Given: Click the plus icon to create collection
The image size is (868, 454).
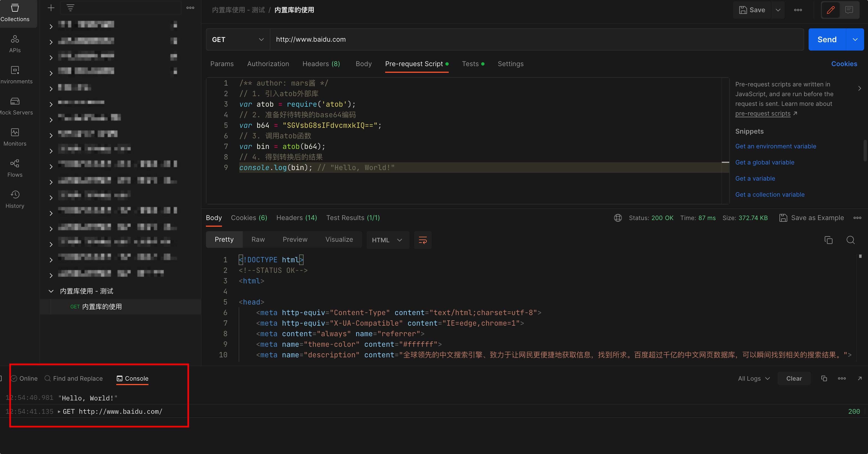Looking at the screenshot, I should click(51, 8).
